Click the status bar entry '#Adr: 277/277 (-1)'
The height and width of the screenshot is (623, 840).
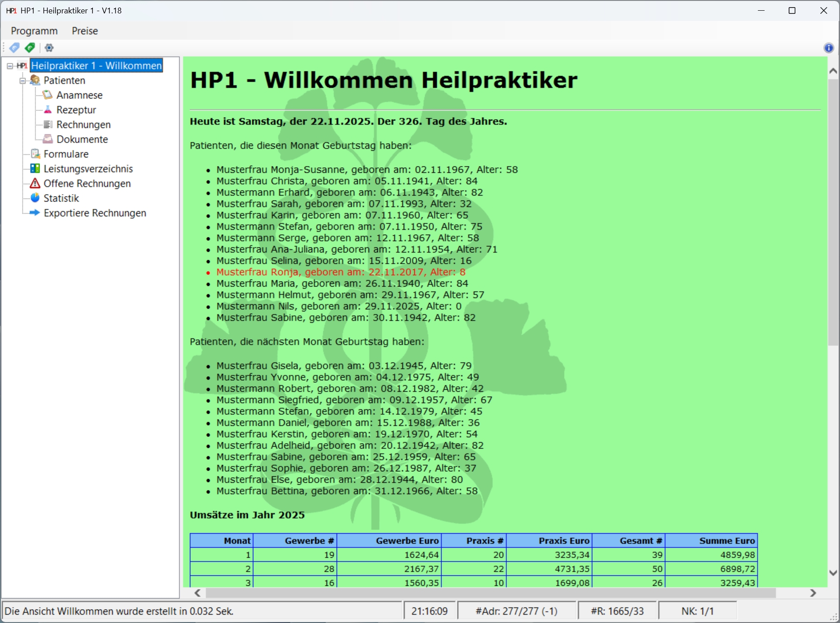click(517, 611)
